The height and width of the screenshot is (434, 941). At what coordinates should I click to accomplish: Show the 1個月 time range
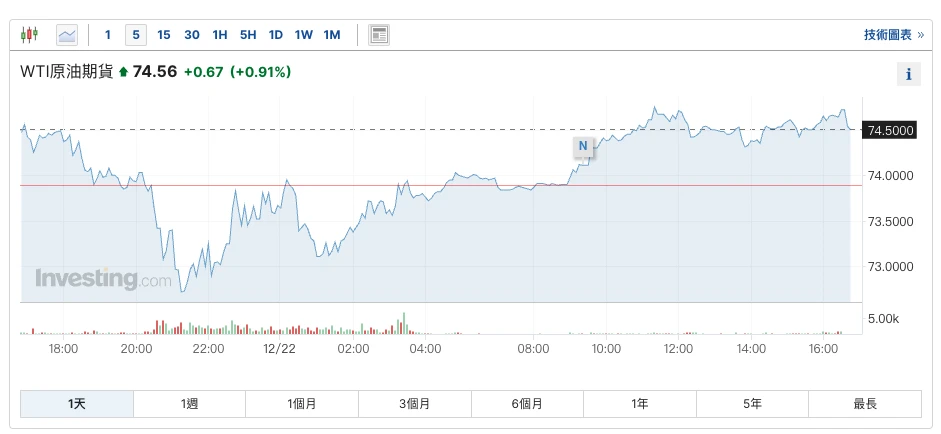(302, 404)
